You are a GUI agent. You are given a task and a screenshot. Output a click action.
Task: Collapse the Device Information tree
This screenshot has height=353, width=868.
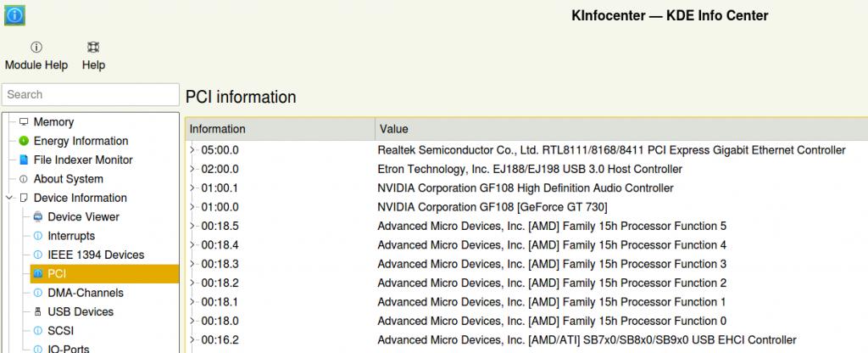(9, 198)
